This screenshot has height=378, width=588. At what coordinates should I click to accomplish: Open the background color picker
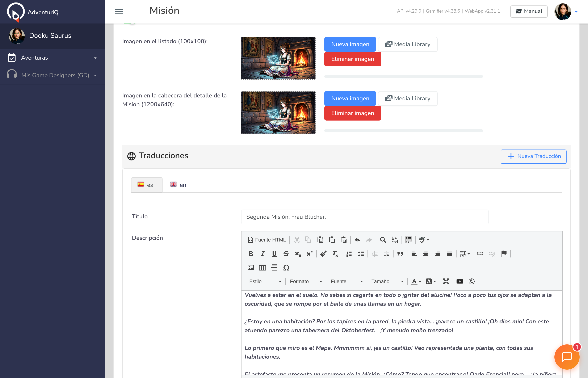click(431, 282)
